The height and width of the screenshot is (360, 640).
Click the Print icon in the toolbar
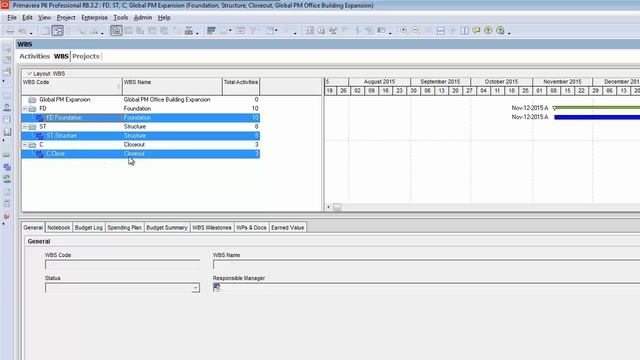point(10,31)
